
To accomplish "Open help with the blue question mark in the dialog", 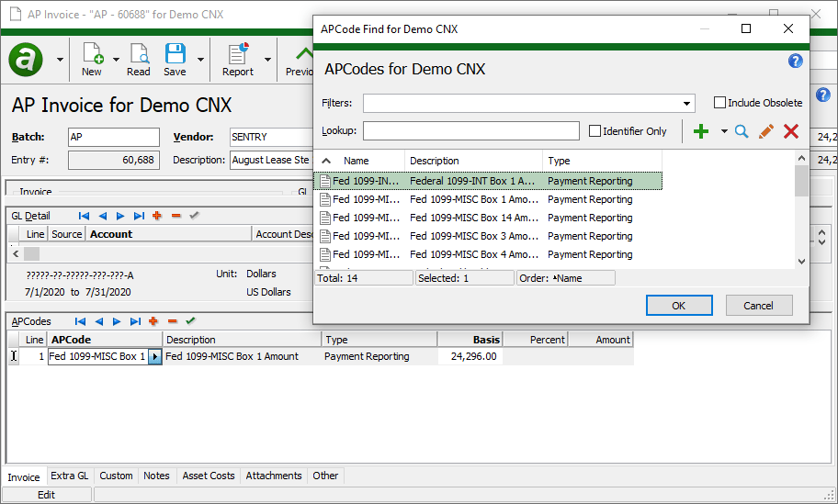I will click(796, 62).
